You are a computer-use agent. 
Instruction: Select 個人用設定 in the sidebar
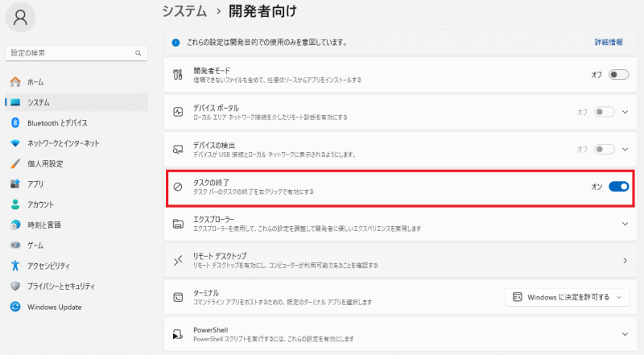(45, 163)
